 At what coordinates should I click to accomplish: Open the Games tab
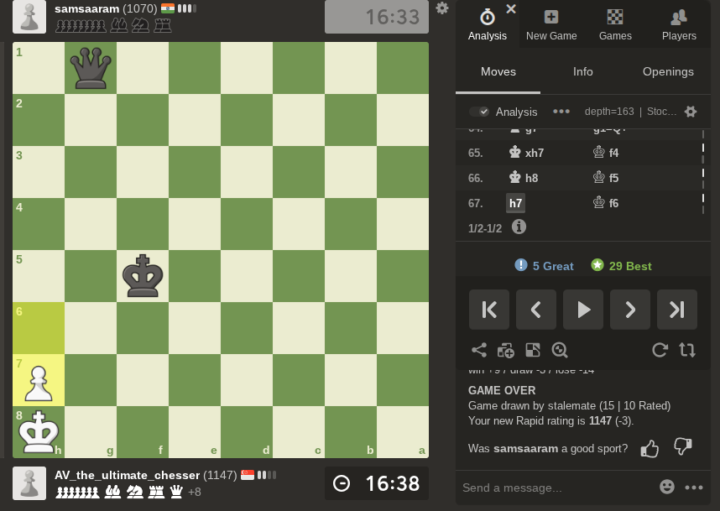615,25
